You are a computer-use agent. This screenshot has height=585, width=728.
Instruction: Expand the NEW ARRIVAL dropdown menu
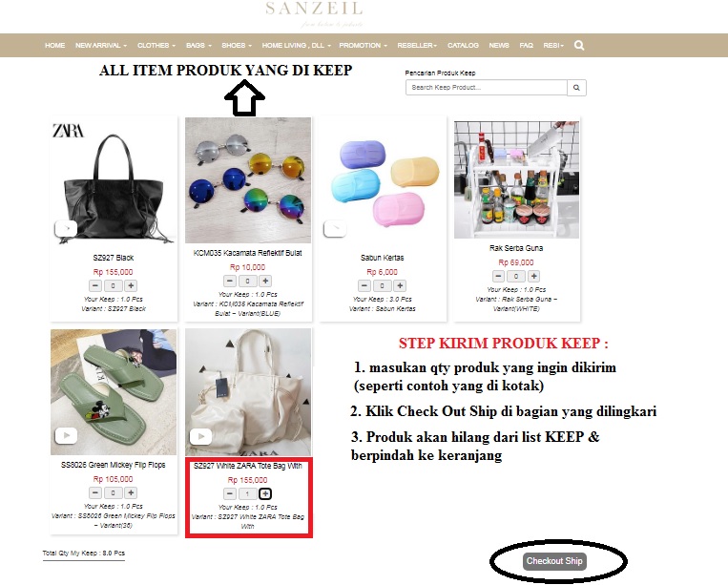101,45
